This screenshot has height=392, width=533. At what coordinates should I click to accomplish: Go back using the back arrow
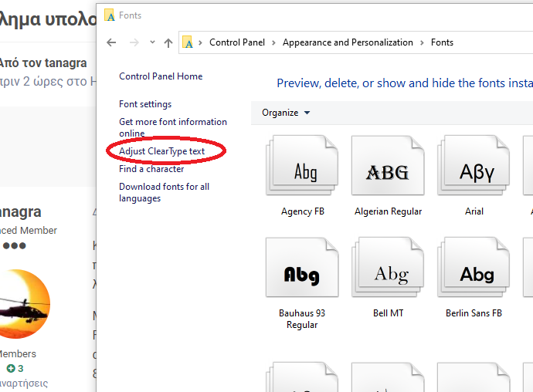111,42
